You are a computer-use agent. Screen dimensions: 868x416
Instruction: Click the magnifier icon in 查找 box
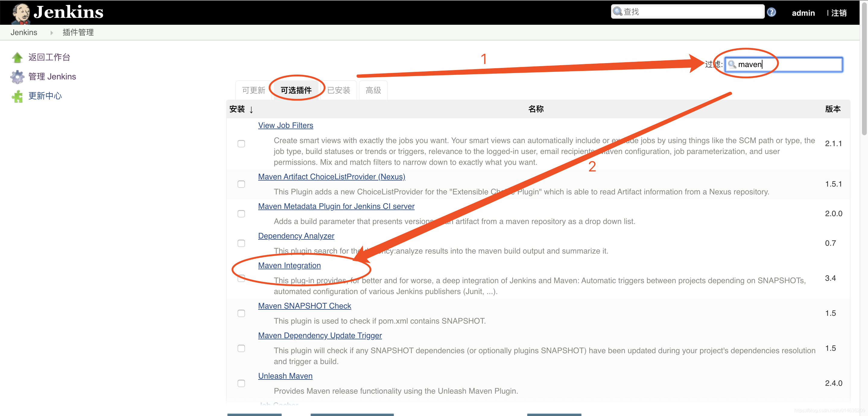(x=617, y=12)
